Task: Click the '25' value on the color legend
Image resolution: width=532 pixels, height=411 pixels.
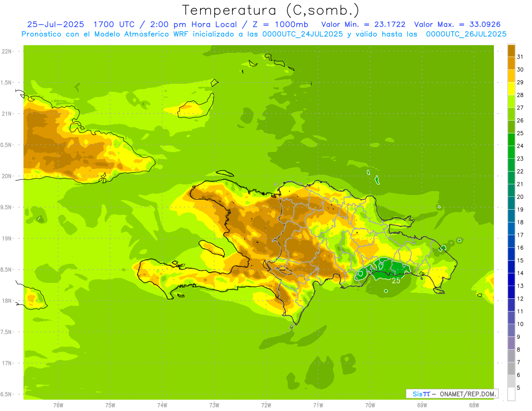Action: 520,133
